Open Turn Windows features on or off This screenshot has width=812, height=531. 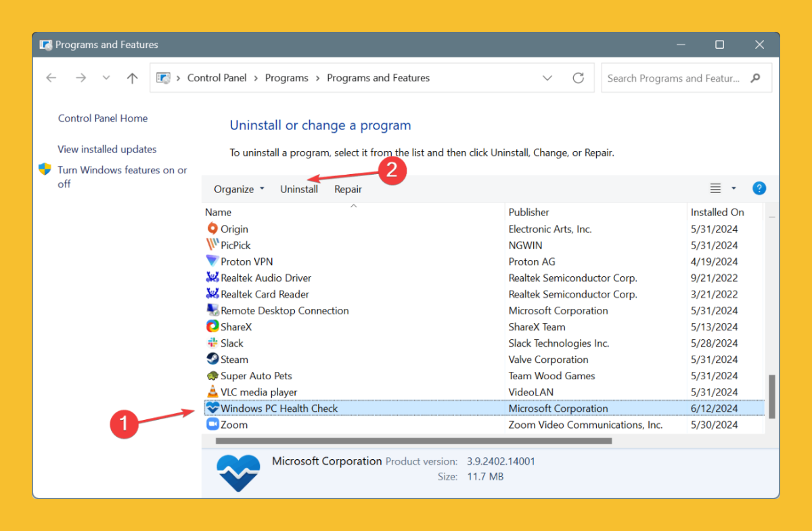pyautogui.click(x=122, y=177)
